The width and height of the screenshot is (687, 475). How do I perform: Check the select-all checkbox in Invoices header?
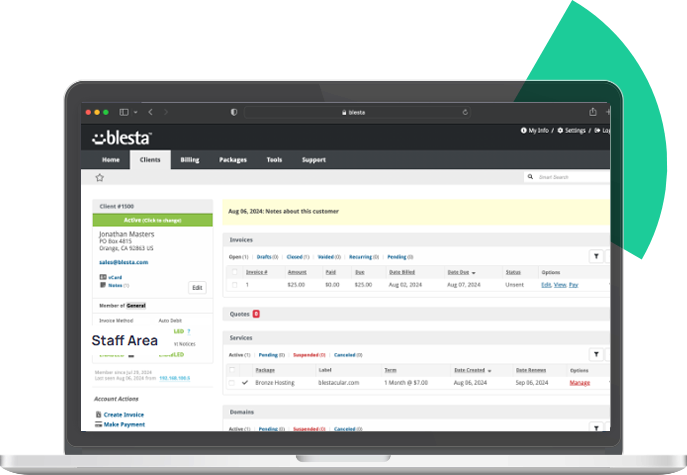235,271
